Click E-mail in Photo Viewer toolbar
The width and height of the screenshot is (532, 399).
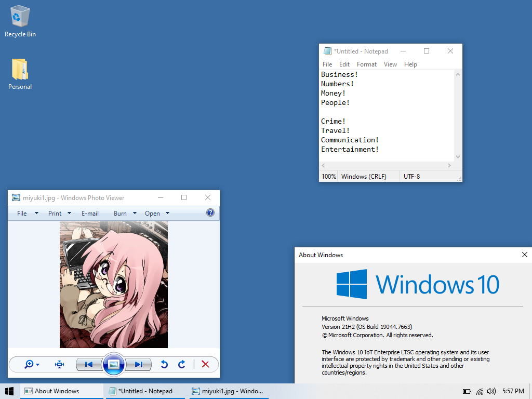[x=90, y=214]
